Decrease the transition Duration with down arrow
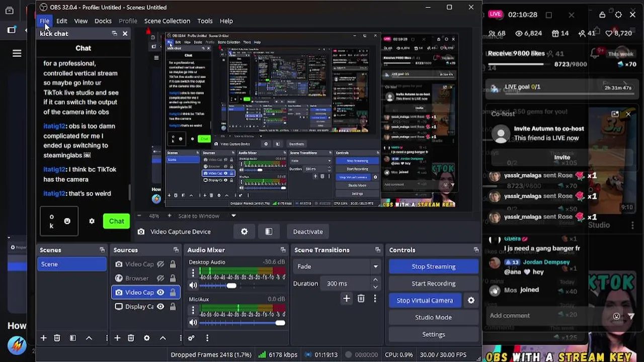The width and height of the screenshot is (644, 362). click(375, 287)
